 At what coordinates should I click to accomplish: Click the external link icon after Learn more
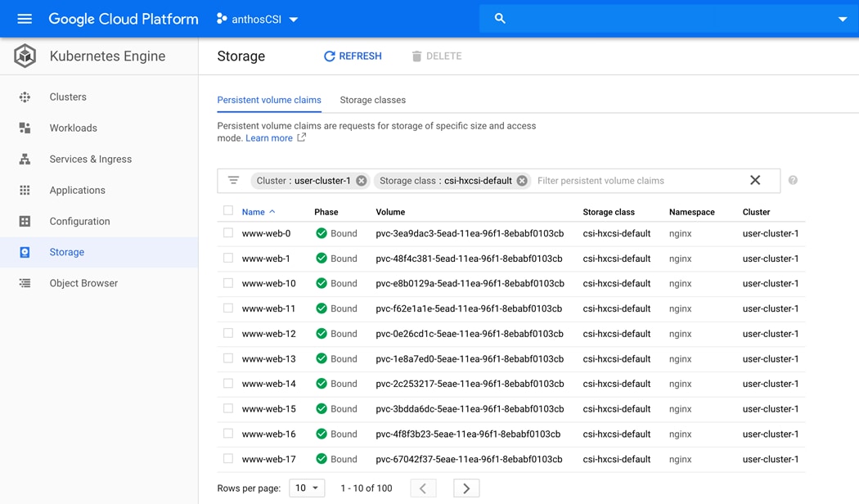(301, 137)
